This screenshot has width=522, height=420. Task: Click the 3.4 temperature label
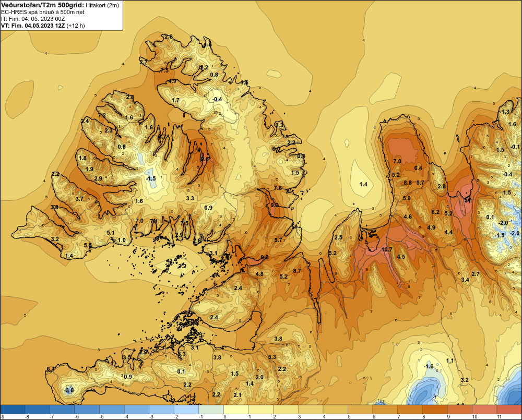click(465, 280)
